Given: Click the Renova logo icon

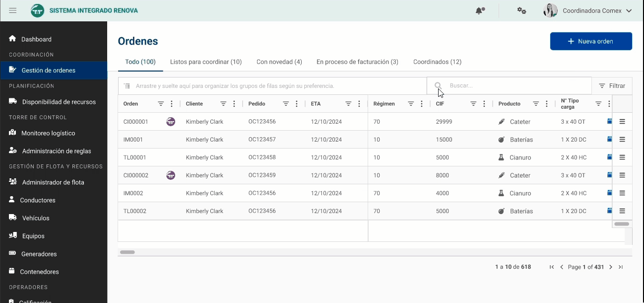Looking at the screenshot, I should [37, 10].
